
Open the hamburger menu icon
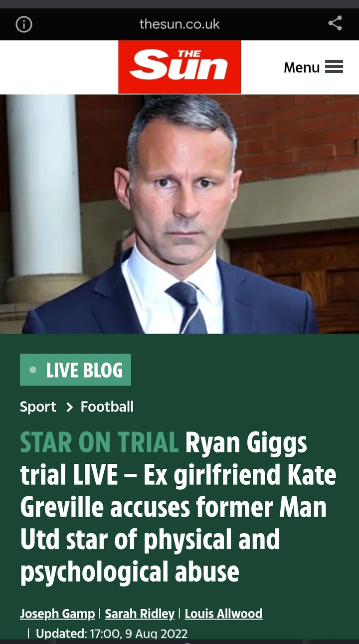334,67
